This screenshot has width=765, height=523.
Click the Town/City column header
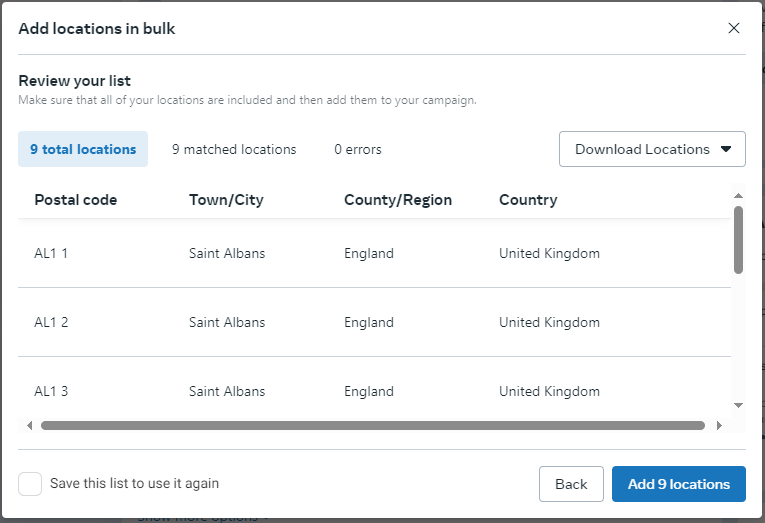pyautogui.click(x=226, y=200)
